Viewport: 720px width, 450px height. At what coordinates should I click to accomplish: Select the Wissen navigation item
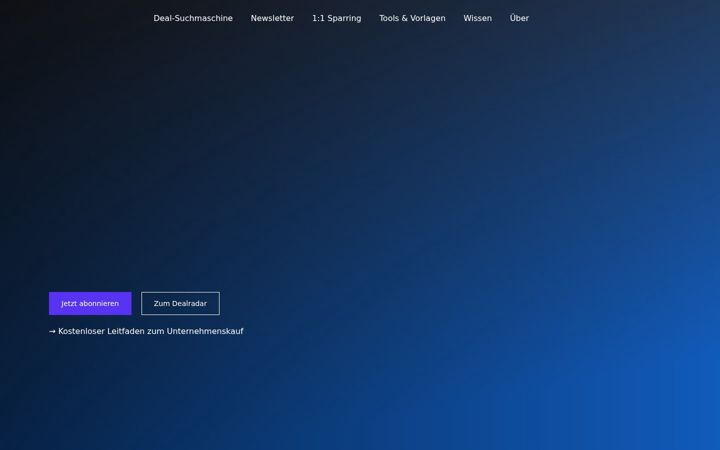(478, 18)
